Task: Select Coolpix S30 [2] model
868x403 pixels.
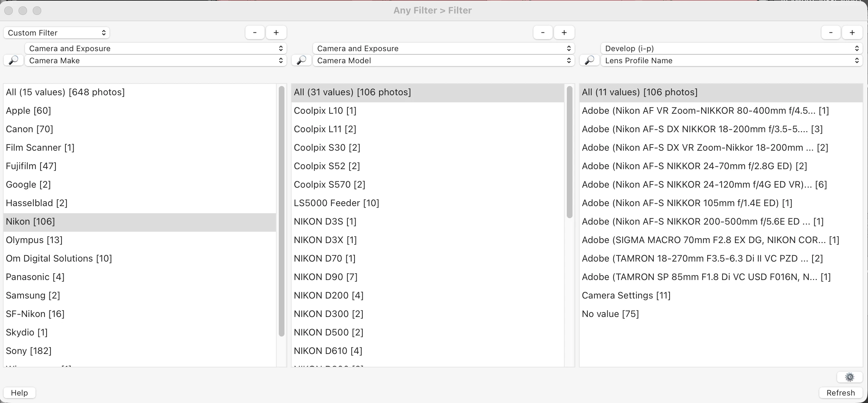Action: (x=428, y=148)
